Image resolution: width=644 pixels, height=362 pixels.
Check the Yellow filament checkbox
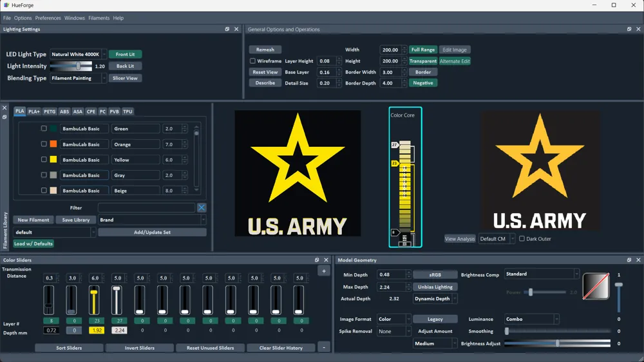pos(44,159)
